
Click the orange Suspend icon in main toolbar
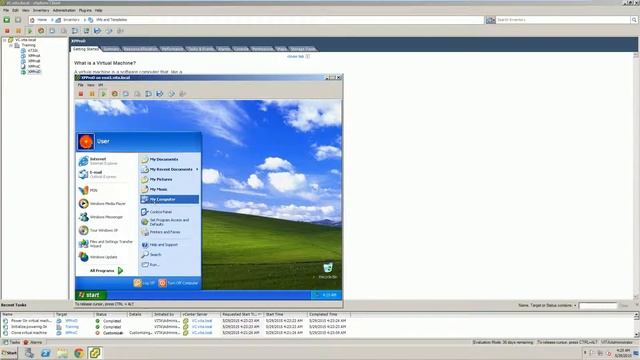pos(18,31)
